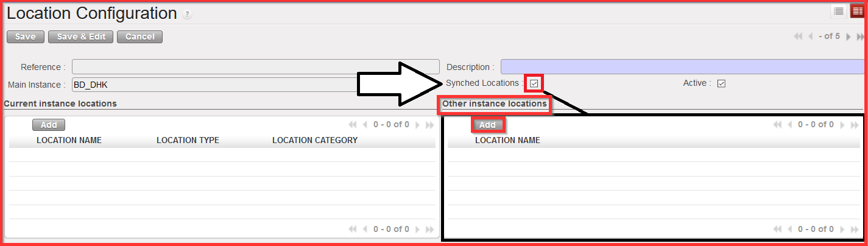Image resolution: width=868 pixels, height=246 pixels.
Task: Add a current instance location
Action: pyautogui.click(x=49, y=125)
